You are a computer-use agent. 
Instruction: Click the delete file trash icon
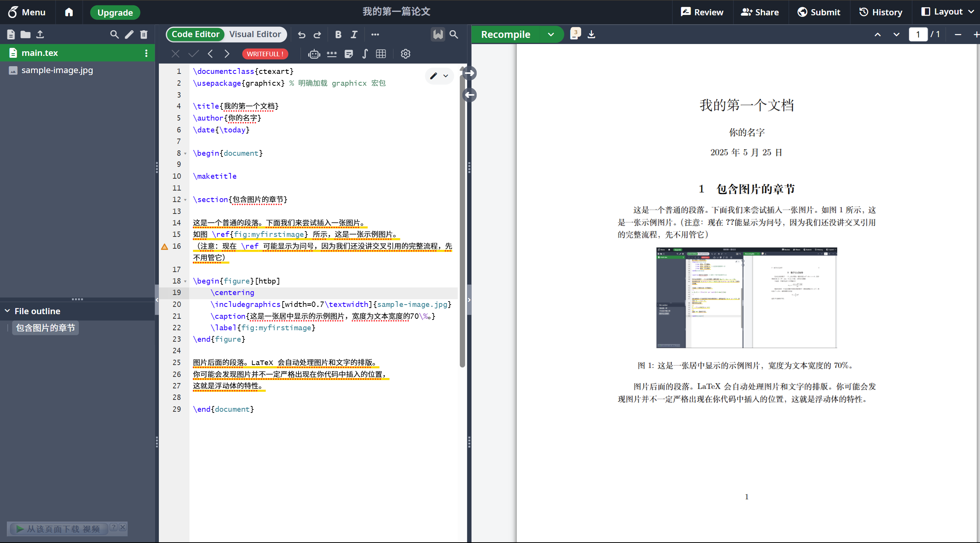tap(144, 34)
